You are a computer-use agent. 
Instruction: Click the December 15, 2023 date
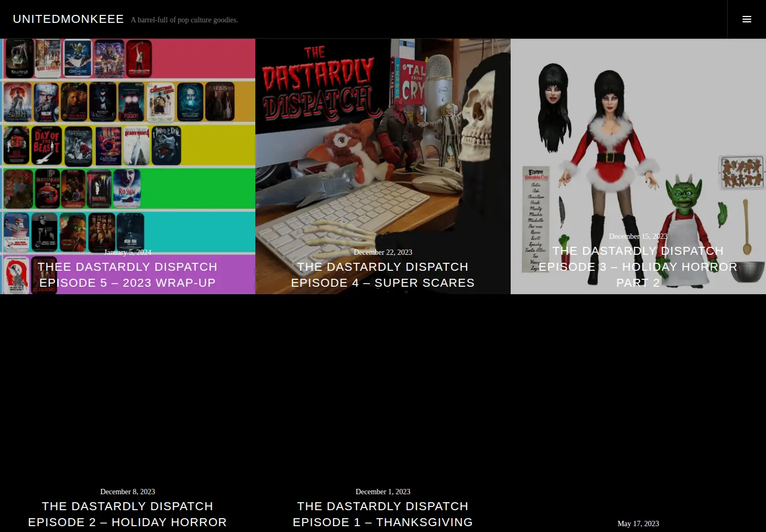coord(638,236)
